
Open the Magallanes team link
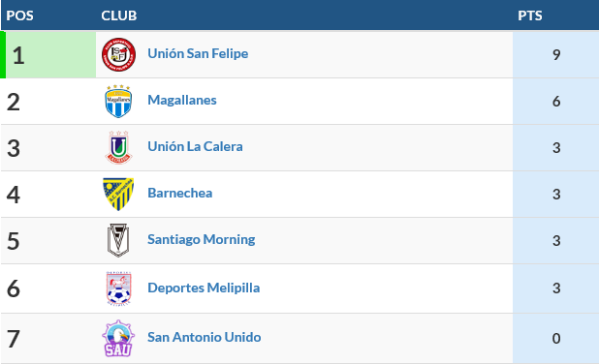pos(182,100)
